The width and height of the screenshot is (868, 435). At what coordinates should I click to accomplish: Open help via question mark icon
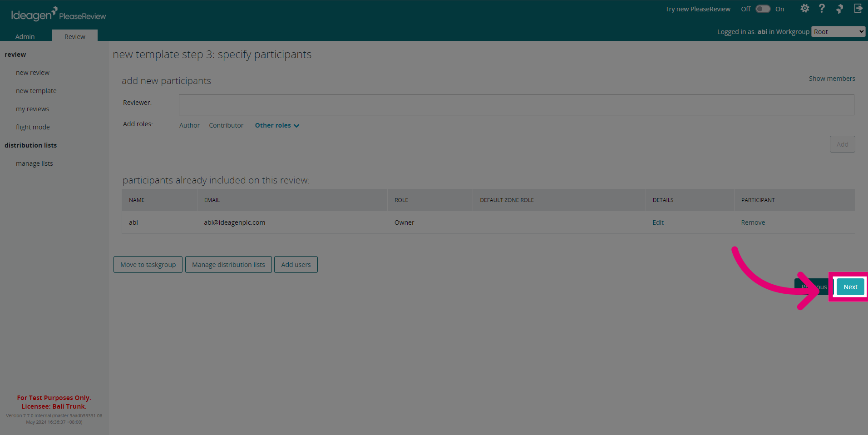(x=822, y=9)
